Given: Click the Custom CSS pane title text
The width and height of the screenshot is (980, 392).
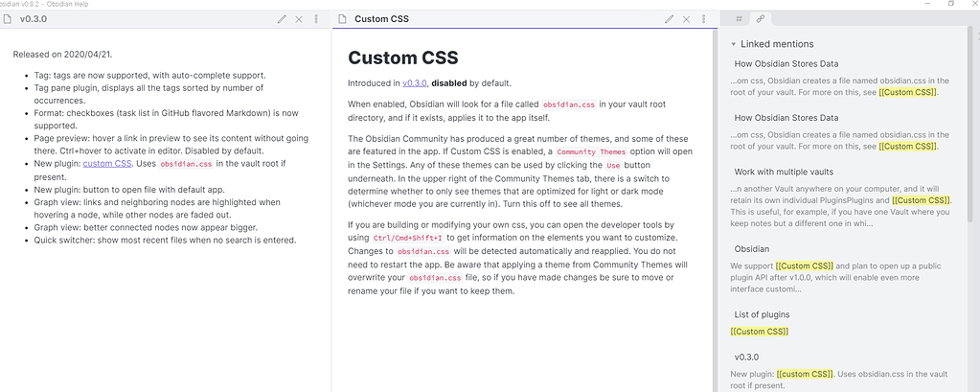Looking at the screenshot, I should pyautogui.click(x=384, y=19).
